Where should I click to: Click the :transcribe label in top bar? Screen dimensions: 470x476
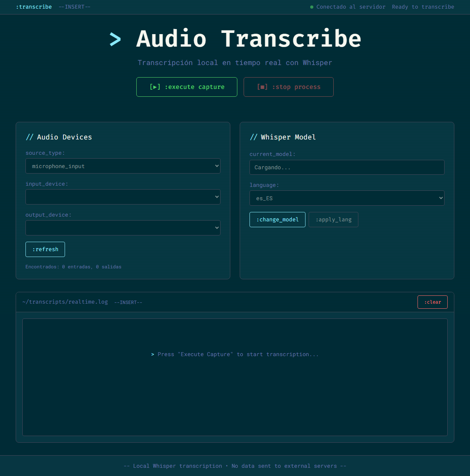[x=34, y=7]
